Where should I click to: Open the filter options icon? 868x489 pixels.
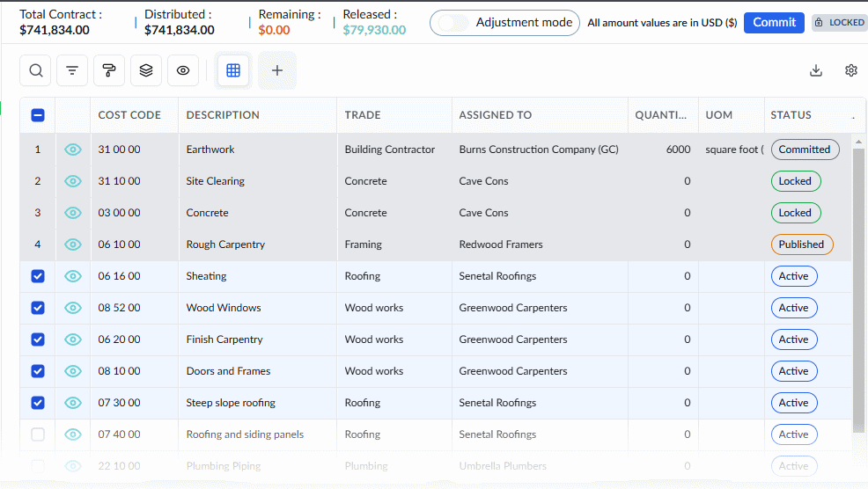(x=72, y=70)
